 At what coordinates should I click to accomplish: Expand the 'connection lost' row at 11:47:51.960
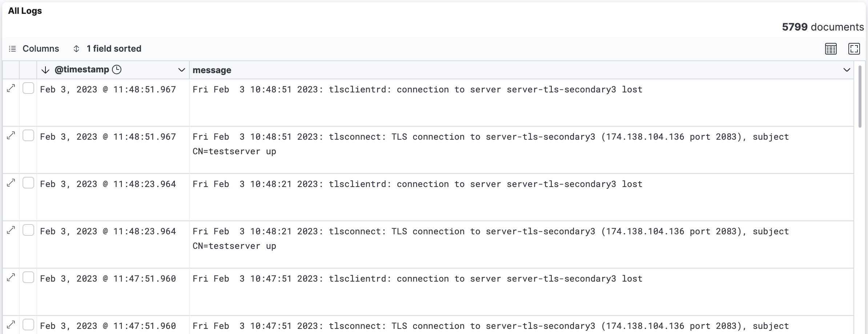click(x=11, y=277)
